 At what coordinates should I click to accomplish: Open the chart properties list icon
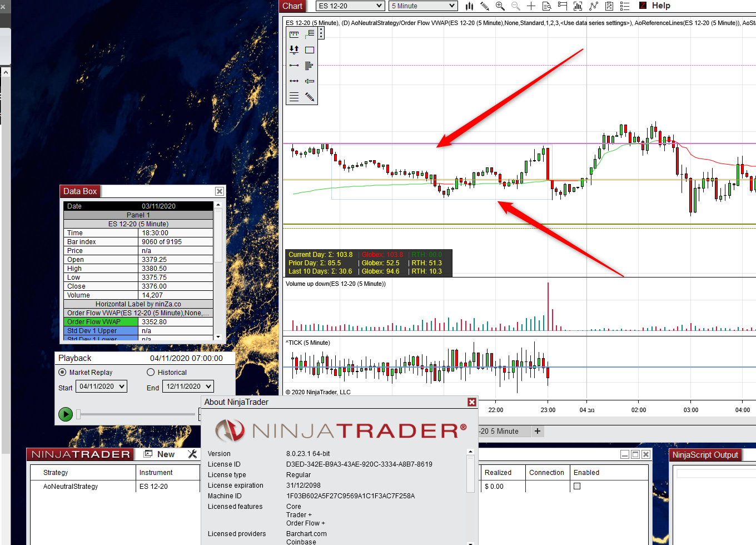[x=625, y=6]
